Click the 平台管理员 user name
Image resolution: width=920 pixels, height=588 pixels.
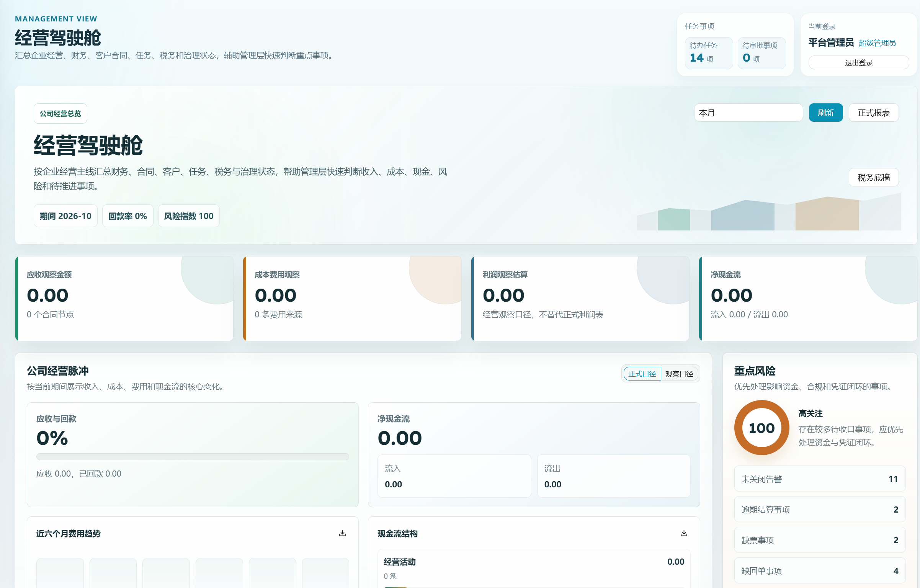coord(831,42)
